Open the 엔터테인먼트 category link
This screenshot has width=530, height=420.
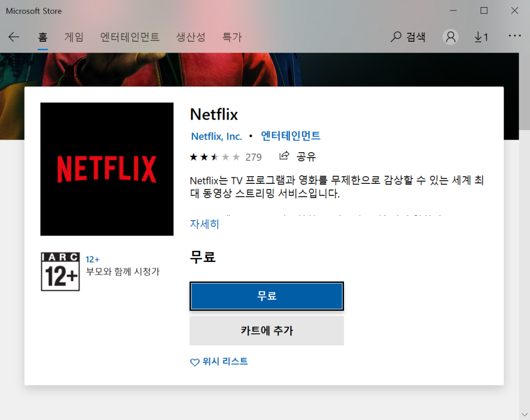[291, 136]
